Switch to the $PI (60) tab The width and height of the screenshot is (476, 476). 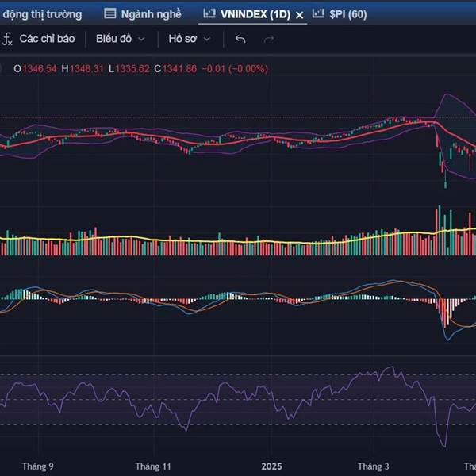348,14
